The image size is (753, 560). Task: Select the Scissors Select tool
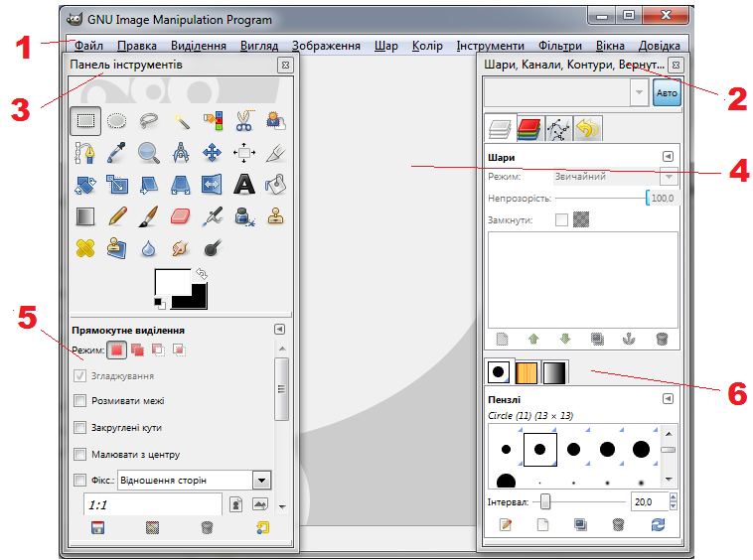click(244, 121)
